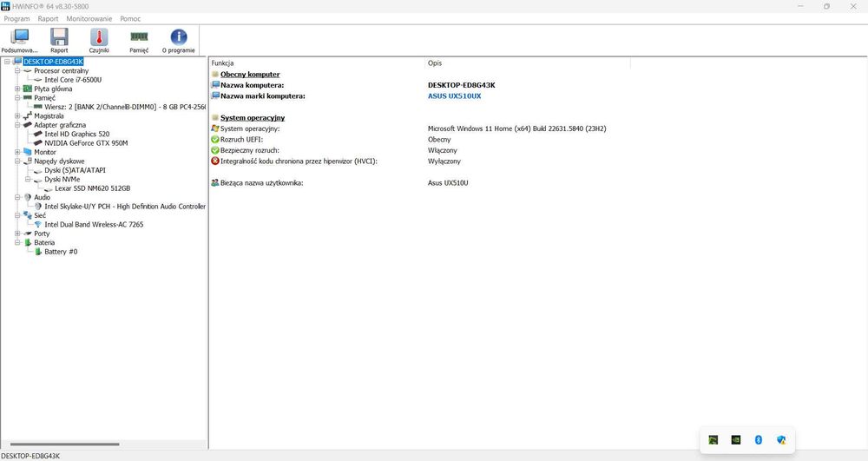Click red cross icon next to HVCI row
The image size is (868, 461).
coord(214,161)
